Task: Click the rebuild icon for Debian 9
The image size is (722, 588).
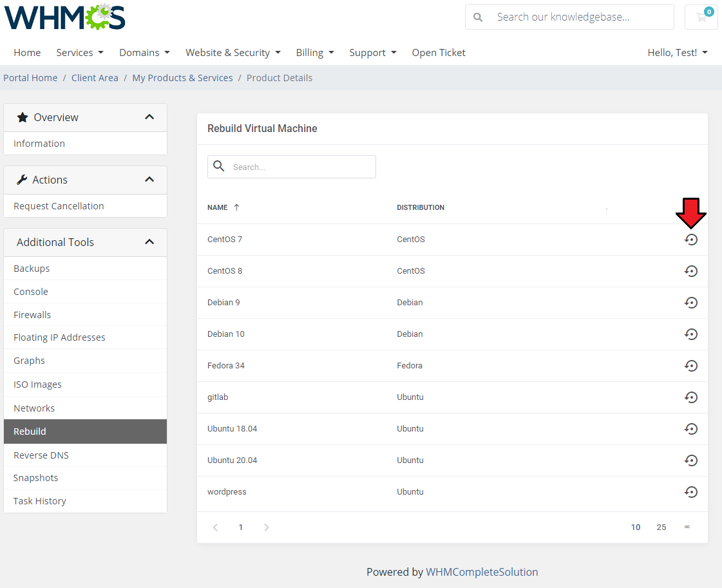Action: pos(690,303)
